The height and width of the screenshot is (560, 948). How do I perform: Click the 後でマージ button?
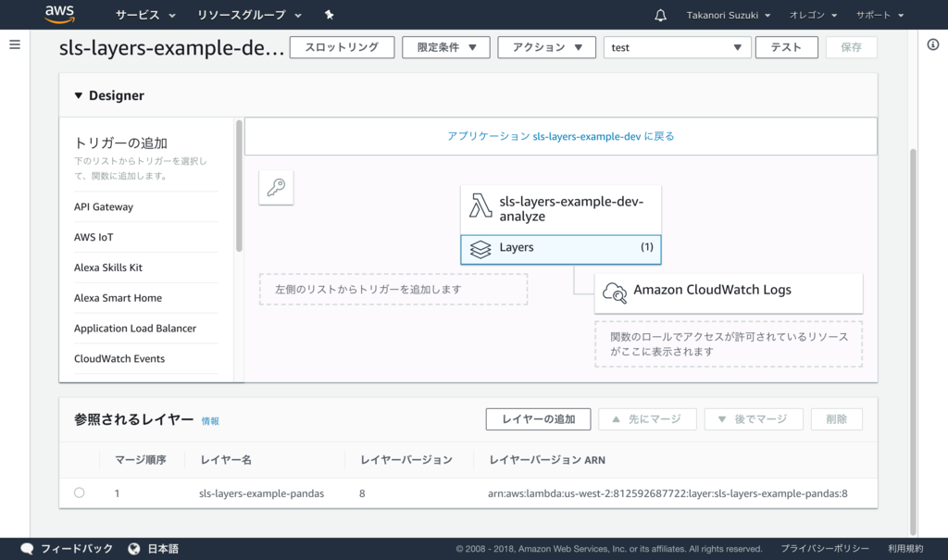[754, 419]
